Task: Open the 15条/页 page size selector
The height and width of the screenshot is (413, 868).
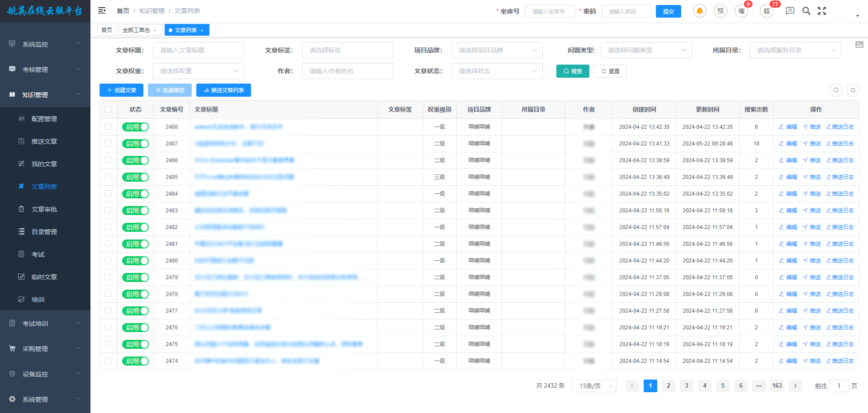Action: coord(593,386)
